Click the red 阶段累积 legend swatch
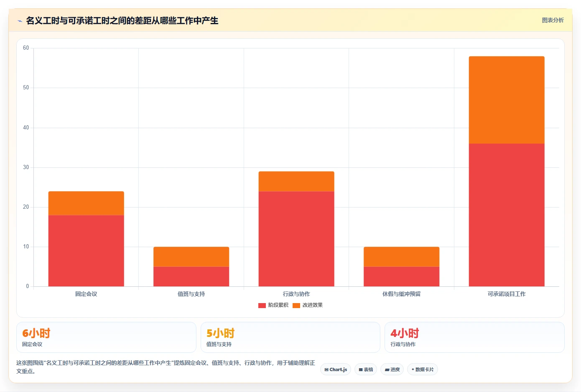581x392 pixels. 262,306
